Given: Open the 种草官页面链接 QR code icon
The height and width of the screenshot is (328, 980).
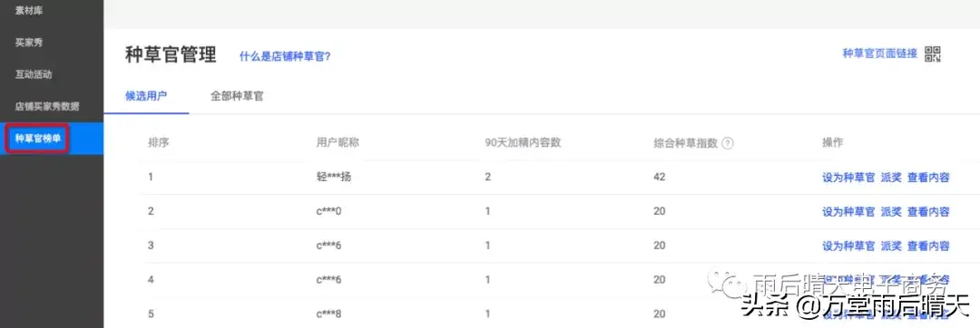Looking at the screenshot, I should tap(933, 54).
